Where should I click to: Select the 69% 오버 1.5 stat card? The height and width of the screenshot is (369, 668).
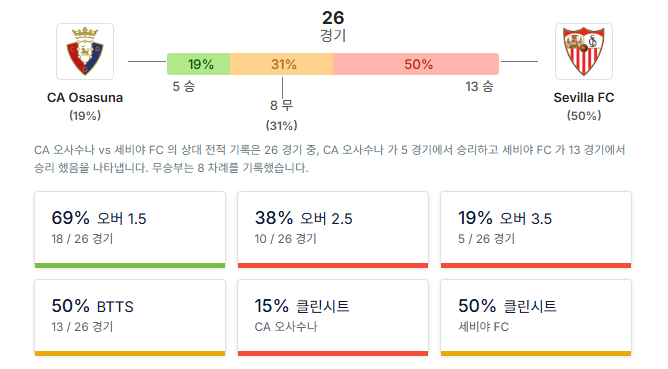(x=130, y=230)
